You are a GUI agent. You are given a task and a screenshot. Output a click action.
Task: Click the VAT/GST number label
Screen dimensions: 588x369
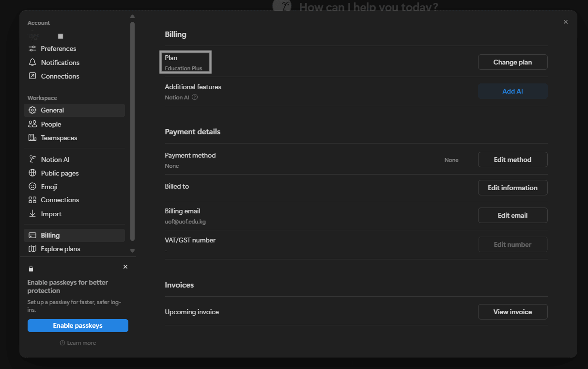[190, 240]
